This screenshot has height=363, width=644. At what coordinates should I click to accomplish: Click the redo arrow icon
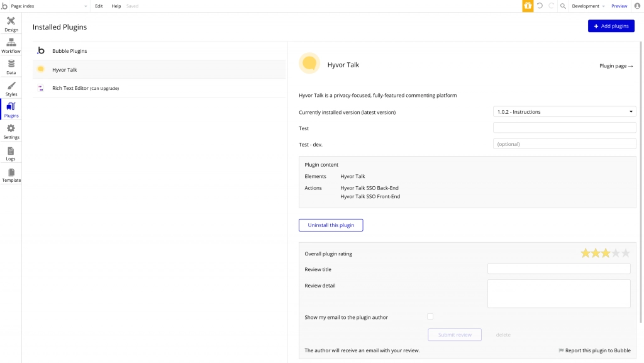(x=551, y=6)
